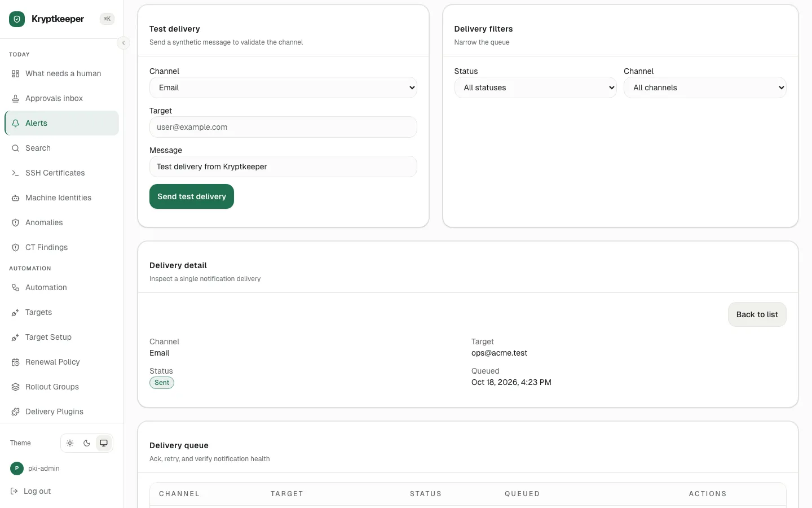Screen dimensions: 812x508
Task: Click the SSH Certificates terminal icon
Action: 15,173
